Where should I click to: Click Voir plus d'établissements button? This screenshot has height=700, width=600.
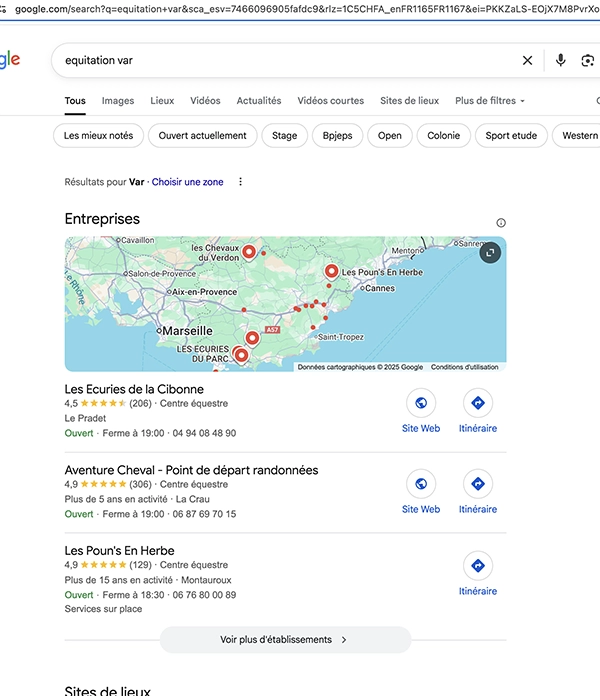pyautogui.click(x=285, y=639)
